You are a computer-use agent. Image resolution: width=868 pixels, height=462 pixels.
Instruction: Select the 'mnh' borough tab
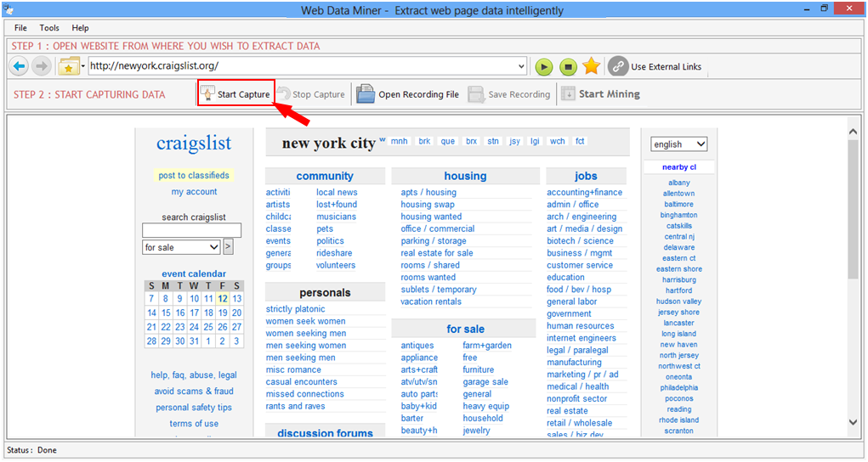pos(399,141)
